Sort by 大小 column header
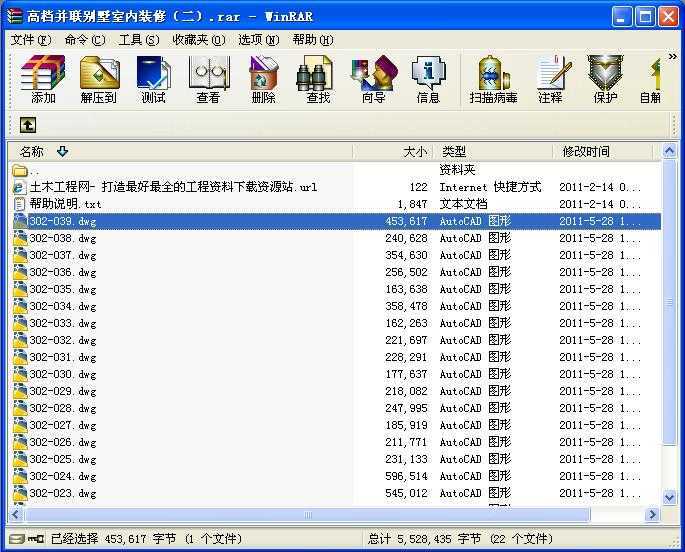 pos(393,152)
